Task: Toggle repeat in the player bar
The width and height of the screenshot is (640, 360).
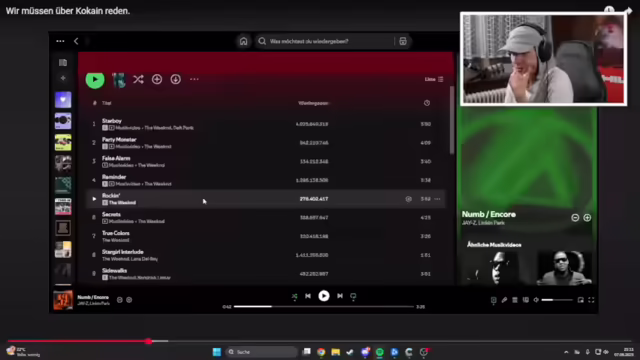Action: 353,296
